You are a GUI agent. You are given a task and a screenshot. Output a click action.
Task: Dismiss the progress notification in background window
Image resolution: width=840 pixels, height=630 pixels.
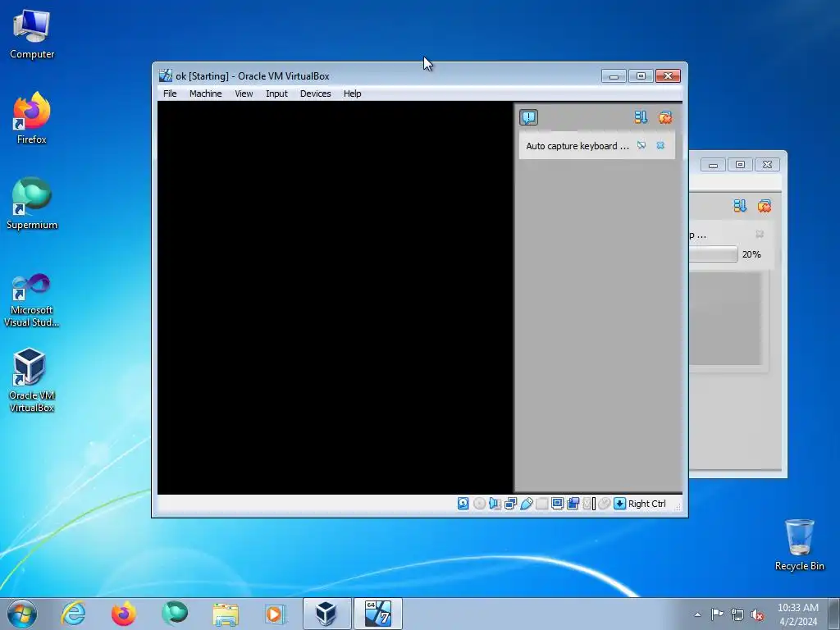click(759, 234)
